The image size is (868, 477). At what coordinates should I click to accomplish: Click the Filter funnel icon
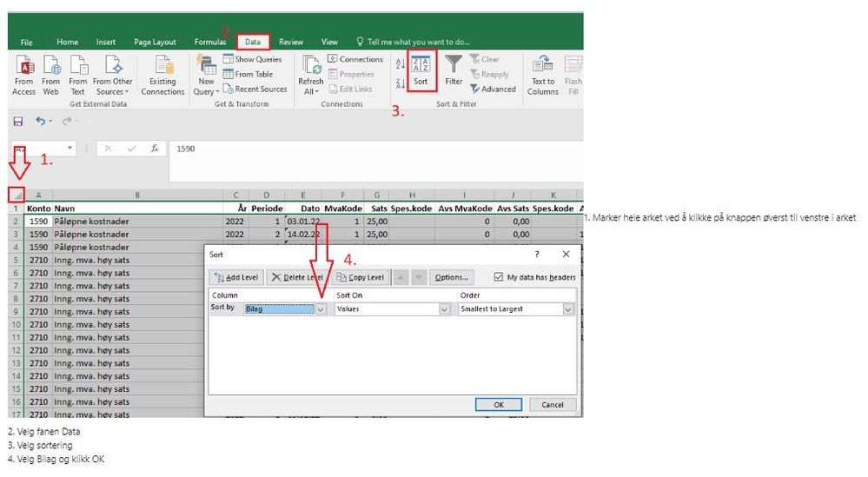pyautogui.click(x=454, y=64)
